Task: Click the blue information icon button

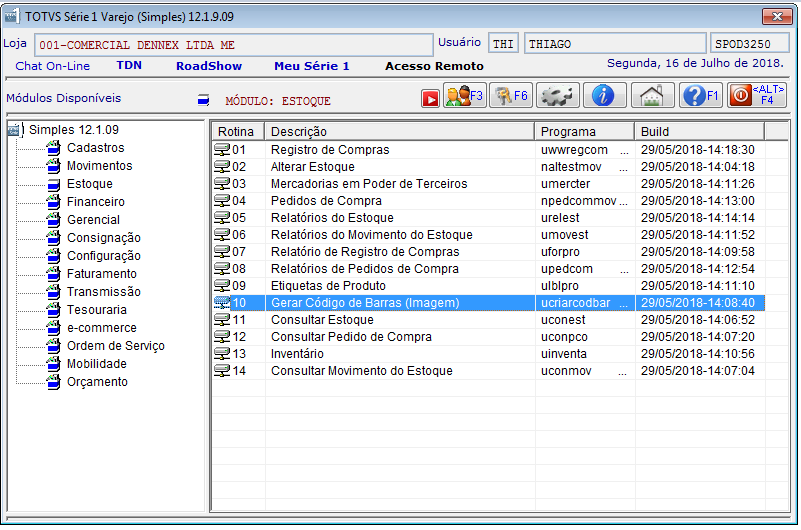Action: pos(604,95)
